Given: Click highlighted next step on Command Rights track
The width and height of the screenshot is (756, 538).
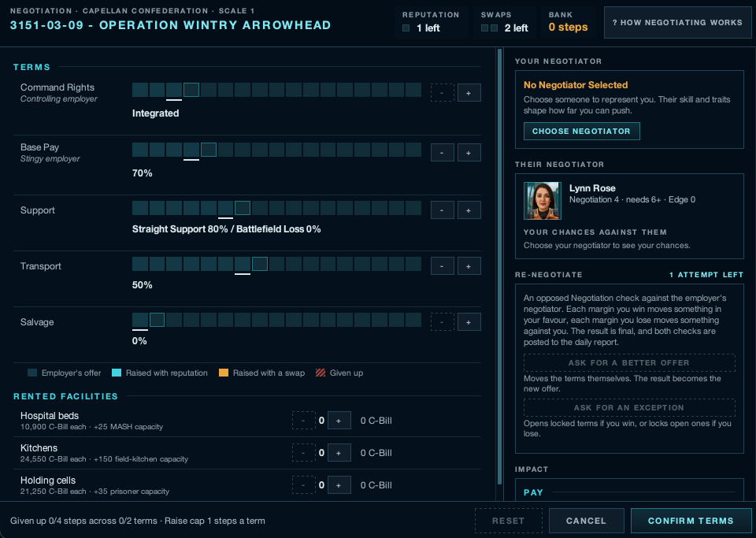Looking at the screenshot, I should tap(191, 90).
